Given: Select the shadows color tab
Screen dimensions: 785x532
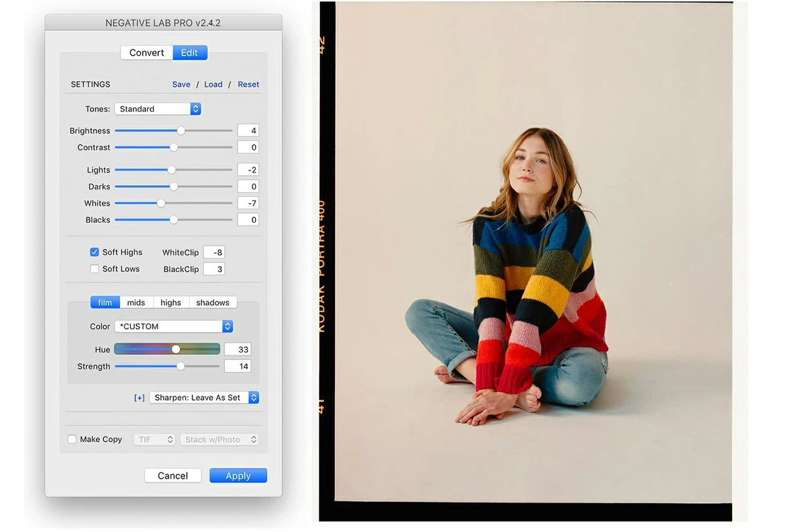Looking at the screenshot, I should click(x=213, y=303).
